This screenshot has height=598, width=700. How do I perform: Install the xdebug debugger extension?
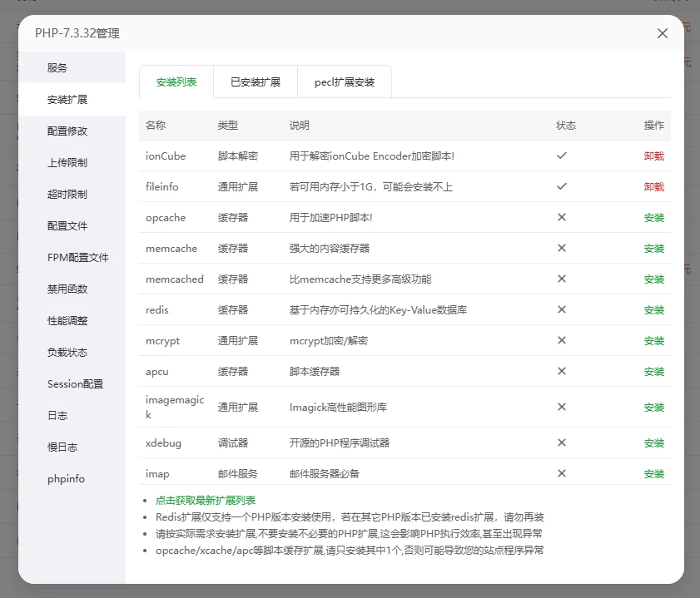tap(653, 443)
